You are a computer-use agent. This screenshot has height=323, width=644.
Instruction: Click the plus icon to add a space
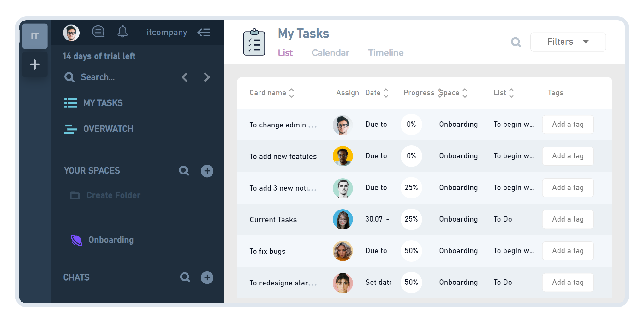tap(207, 171)
